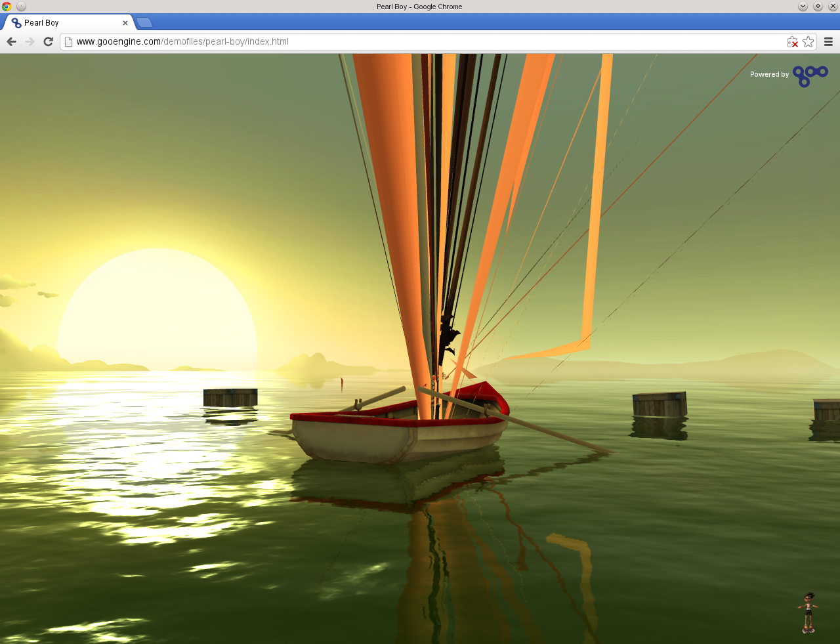The image size is (840, 644).
Task: Click the browser back arrow
Action: 11,41
